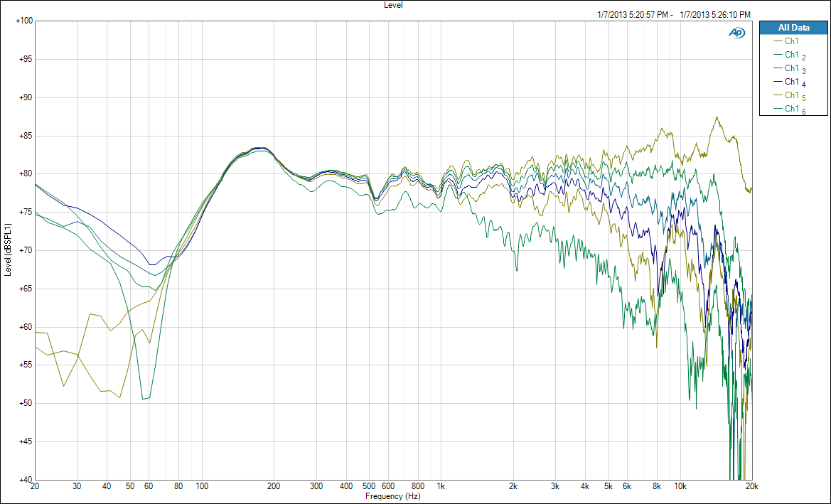Click the '+85' level tick label

(x=26, y=136)
